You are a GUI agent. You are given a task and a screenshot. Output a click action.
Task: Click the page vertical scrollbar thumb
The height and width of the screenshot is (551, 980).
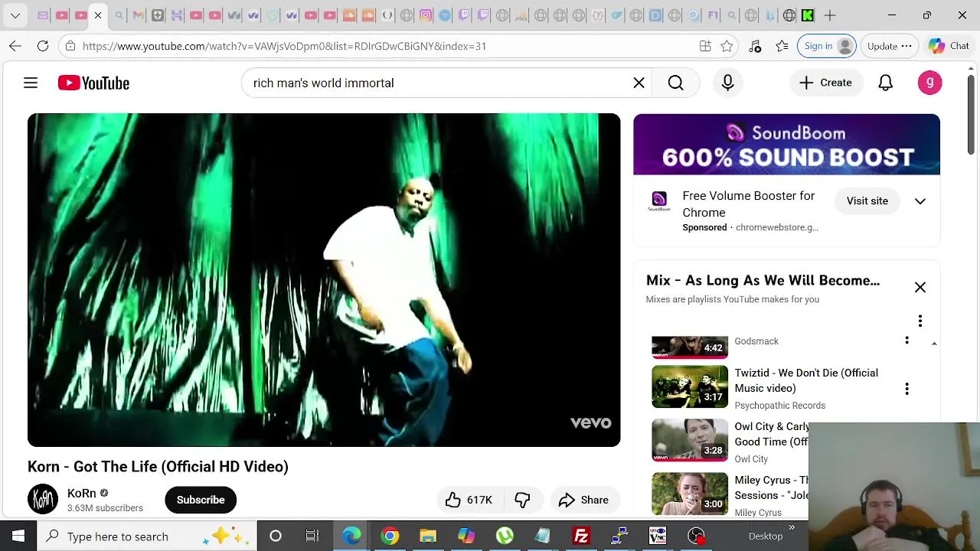[971, 115]
